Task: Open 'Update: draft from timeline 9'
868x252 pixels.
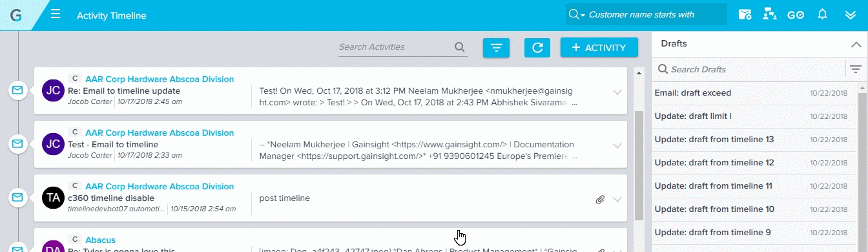Action: (754, 233)
